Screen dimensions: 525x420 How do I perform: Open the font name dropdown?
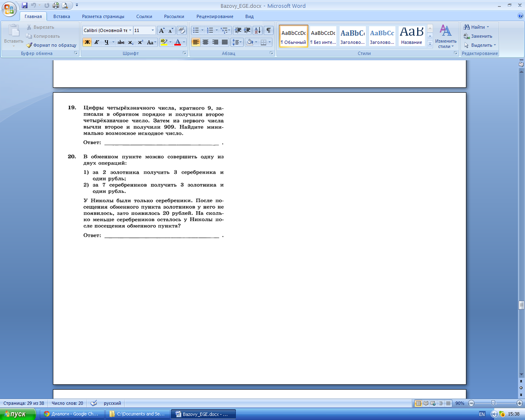(x=130, y=30)
